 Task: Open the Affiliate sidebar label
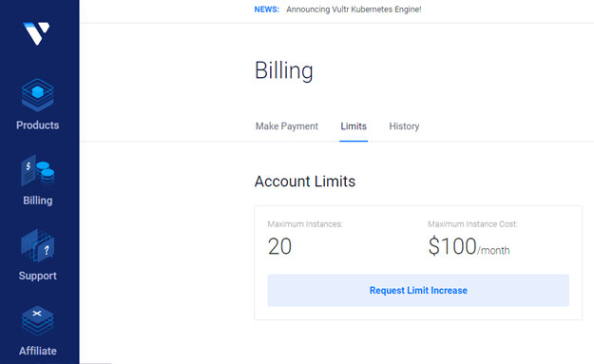point(37,351)
